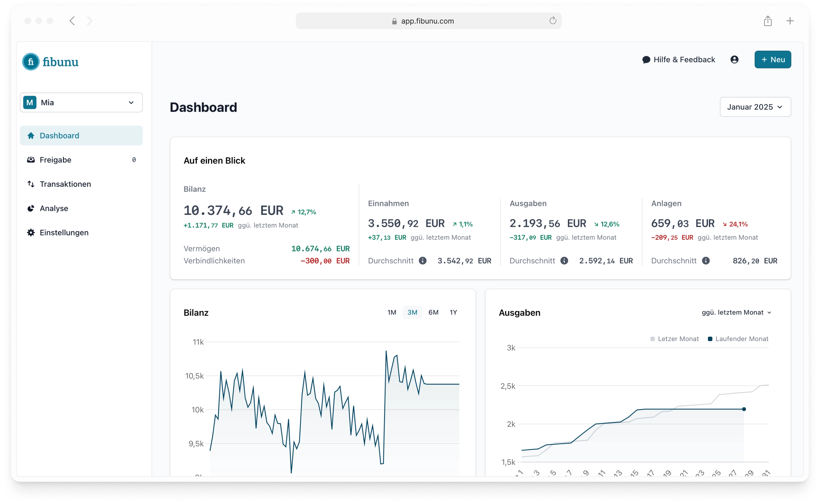
Task: Select the 3M range in Bilanz chart
Action: point(412,313)
